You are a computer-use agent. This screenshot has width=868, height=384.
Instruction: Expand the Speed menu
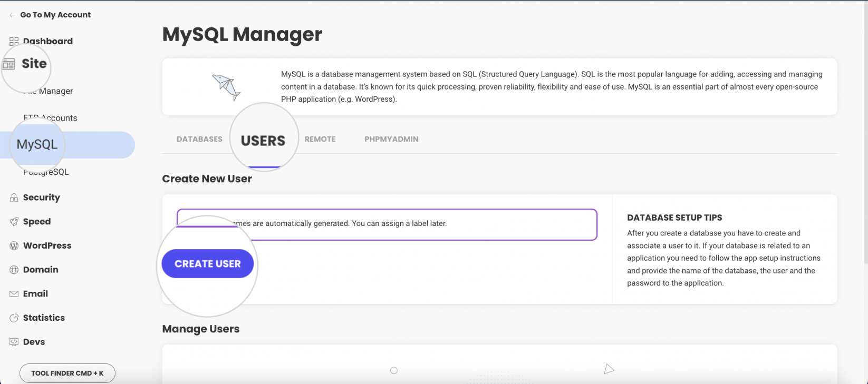tap(37, 222)
